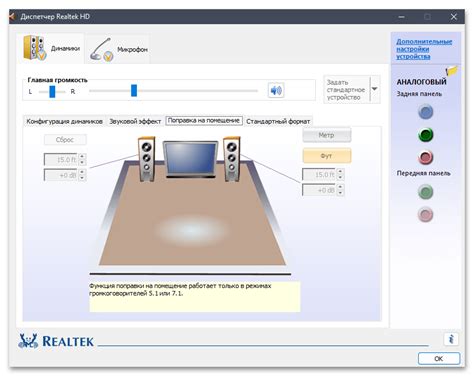Viewport: 474px width, 376px height.
Task: Select the Фут units toggle
Action: (327, 156)
